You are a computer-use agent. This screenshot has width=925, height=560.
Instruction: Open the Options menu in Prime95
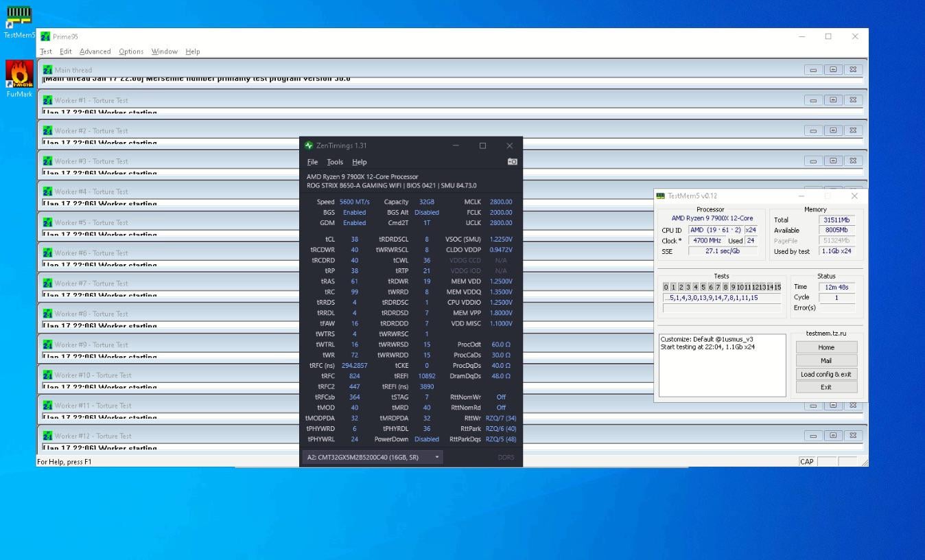coord(131,51)
